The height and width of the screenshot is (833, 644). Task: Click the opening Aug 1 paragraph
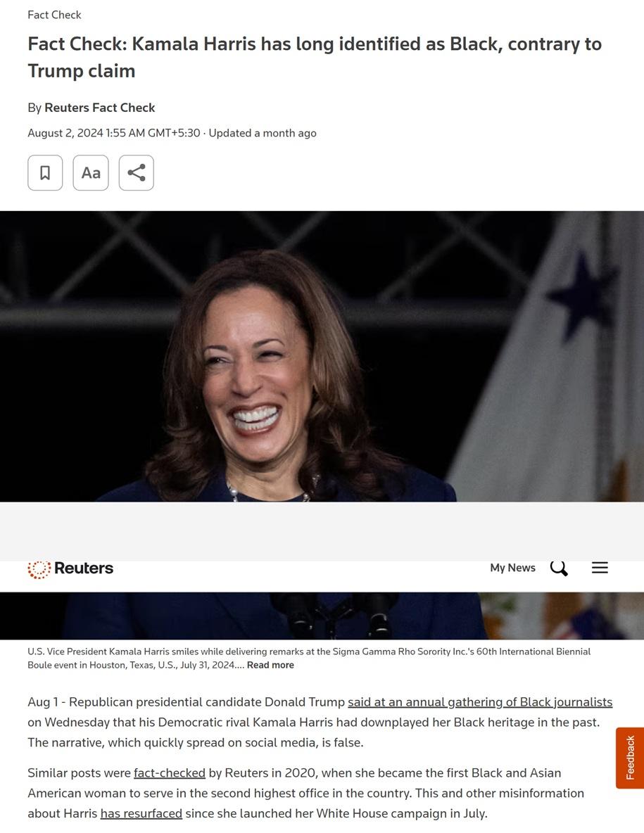tap(320, 723)
